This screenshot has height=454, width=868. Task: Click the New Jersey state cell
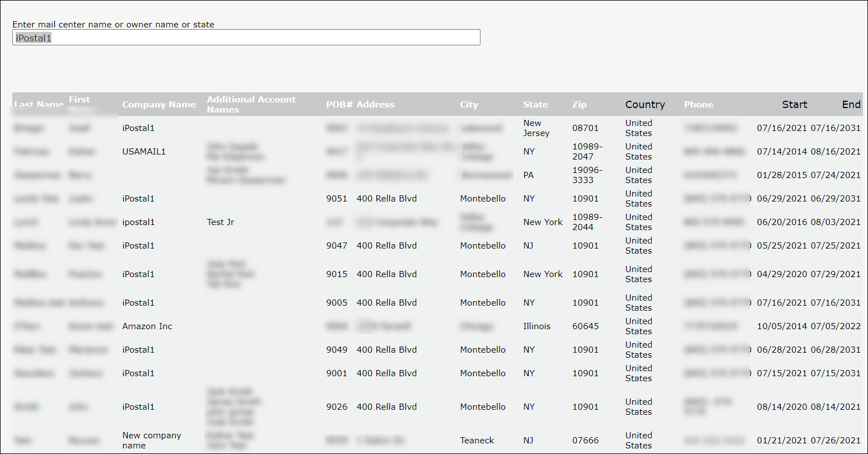pyautogui.click(x=536, y=128)
